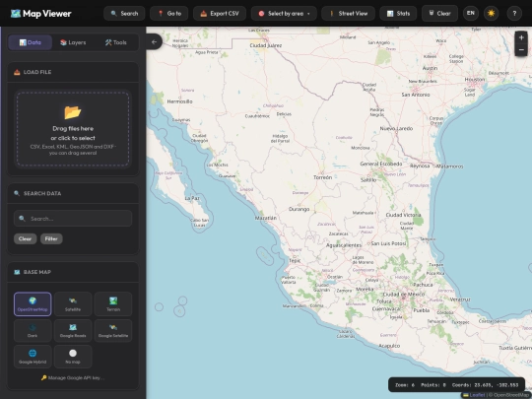The height and width of the screenshot is (399, 532).
Task: Click the San Antonio label on map
Action: [416, 95]
